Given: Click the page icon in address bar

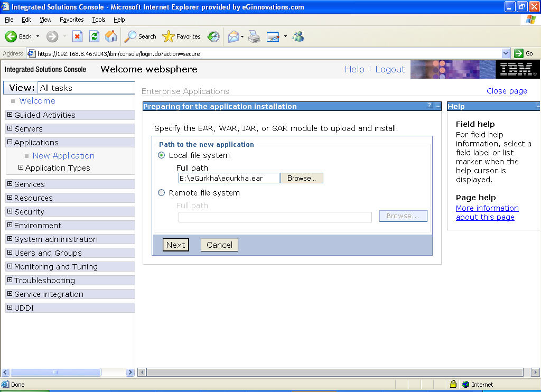Looking at the screenshot, I should pos(31,53).
